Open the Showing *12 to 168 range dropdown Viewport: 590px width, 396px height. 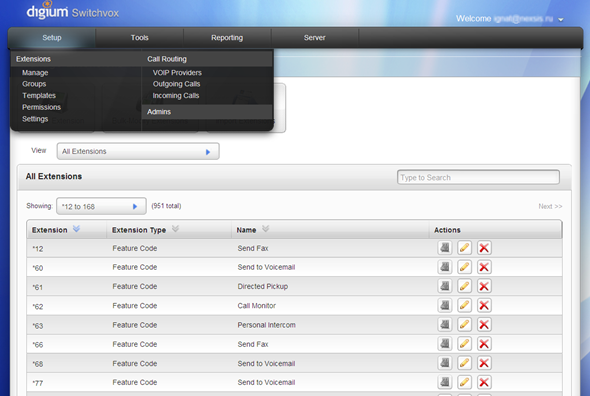point(101,206)
